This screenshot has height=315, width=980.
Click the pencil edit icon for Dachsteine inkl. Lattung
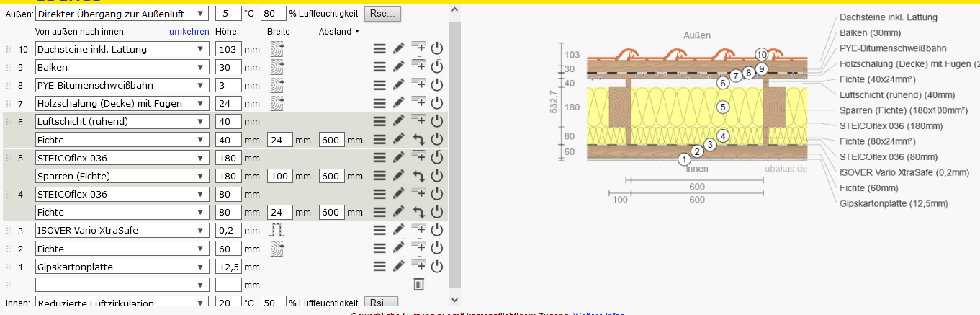tap(399, 49)
